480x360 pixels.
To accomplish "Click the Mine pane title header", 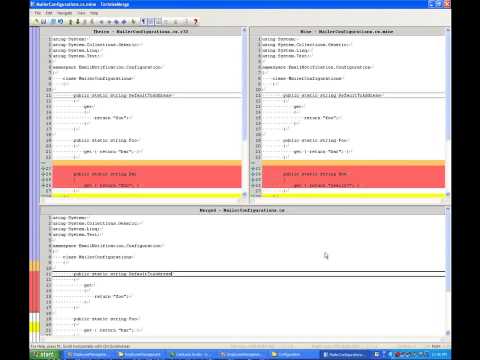I will pos(347,31).
